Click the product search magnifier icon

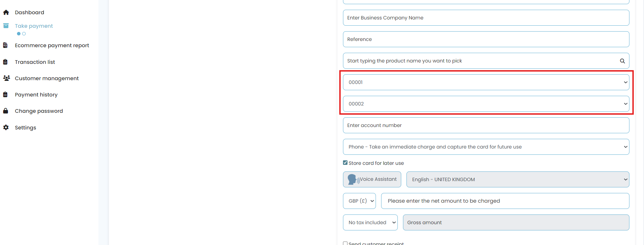coord(622,61)
